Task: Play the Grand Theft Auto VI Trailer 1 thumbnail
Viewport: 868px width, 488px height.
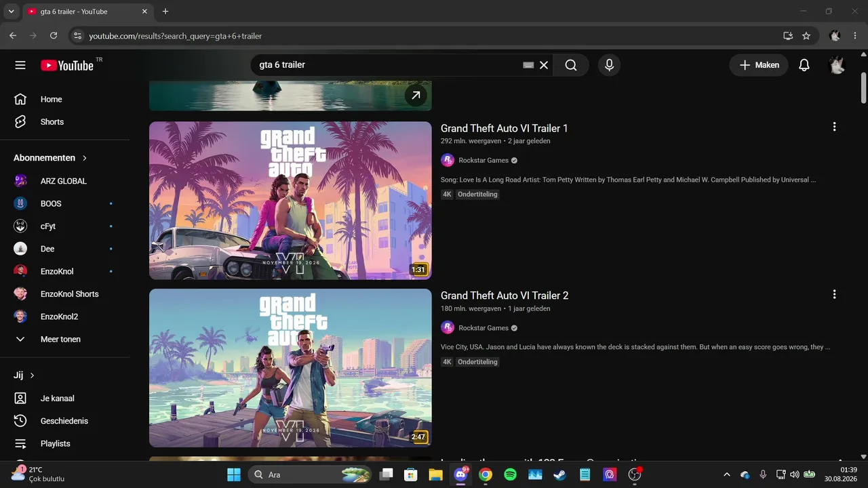Action: coord(290,201)
